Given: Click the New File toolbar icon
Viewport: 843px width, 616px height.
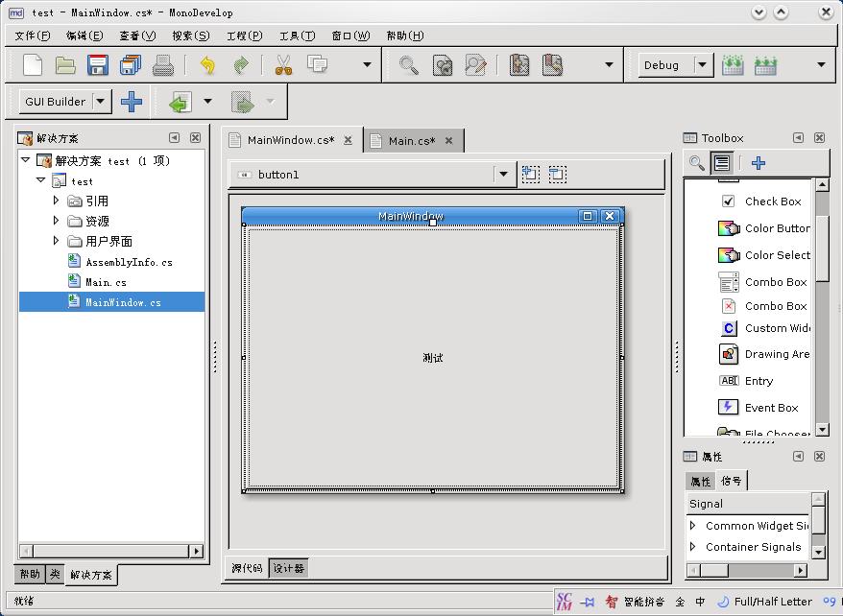Looking at the screenshot, I should point(33,65).
